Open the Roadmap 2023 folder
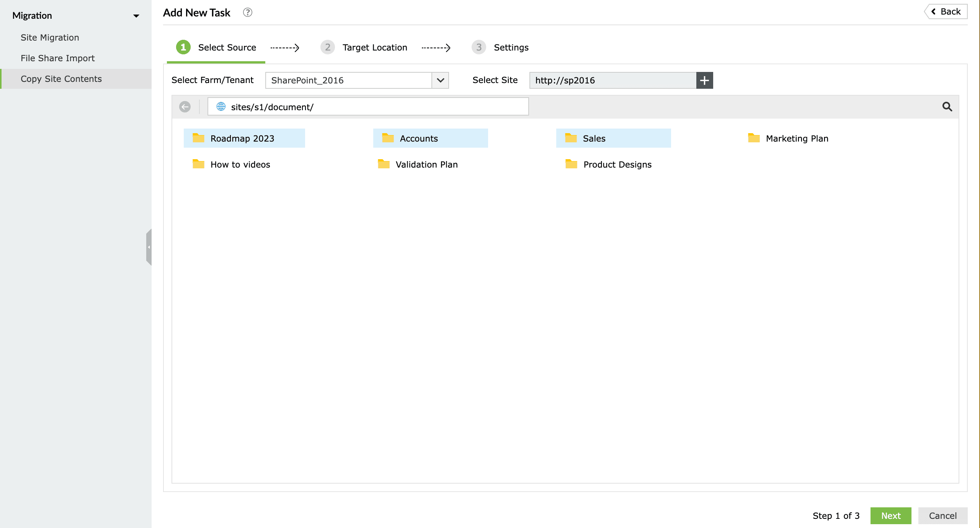 [242, 138]
